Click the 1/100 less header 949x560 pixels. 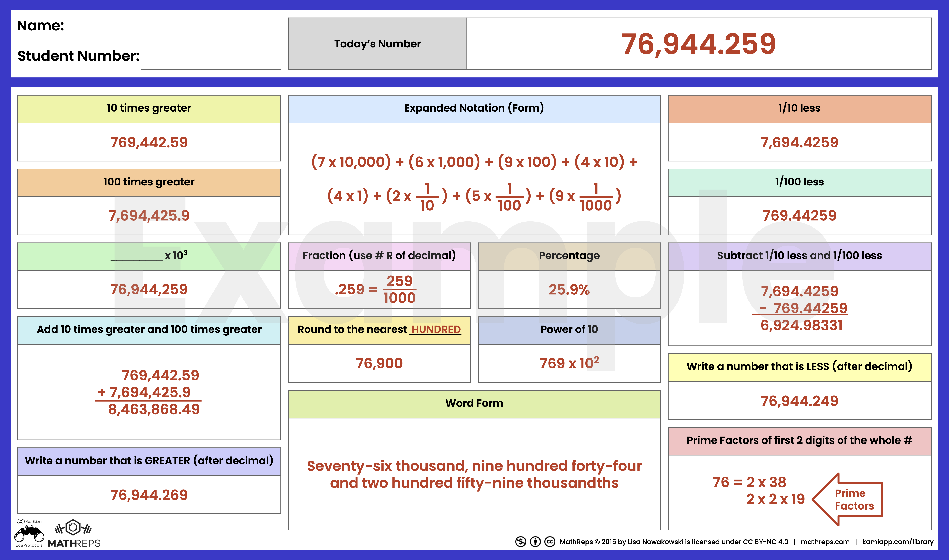click(799, 183)
